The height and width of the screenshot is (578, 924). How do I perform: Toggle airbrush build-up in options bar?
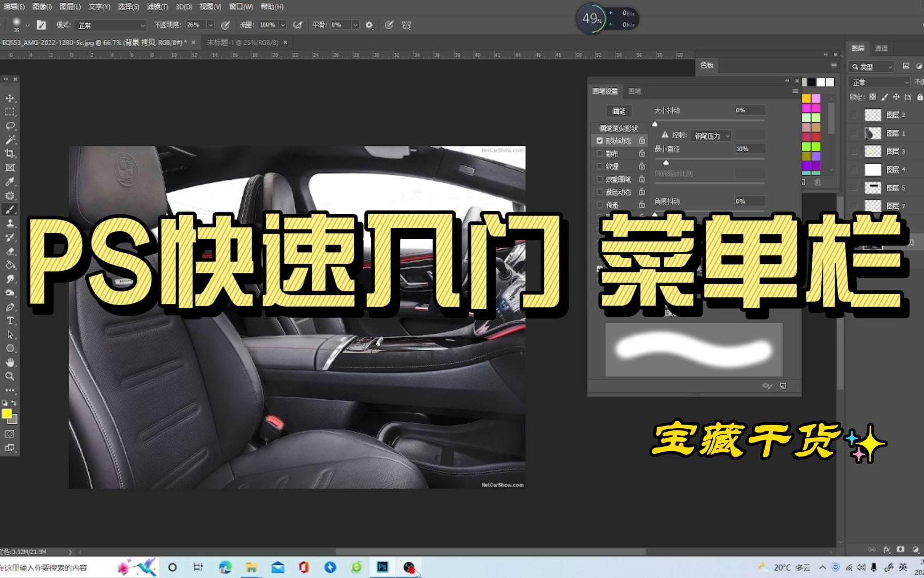(298, 25)
